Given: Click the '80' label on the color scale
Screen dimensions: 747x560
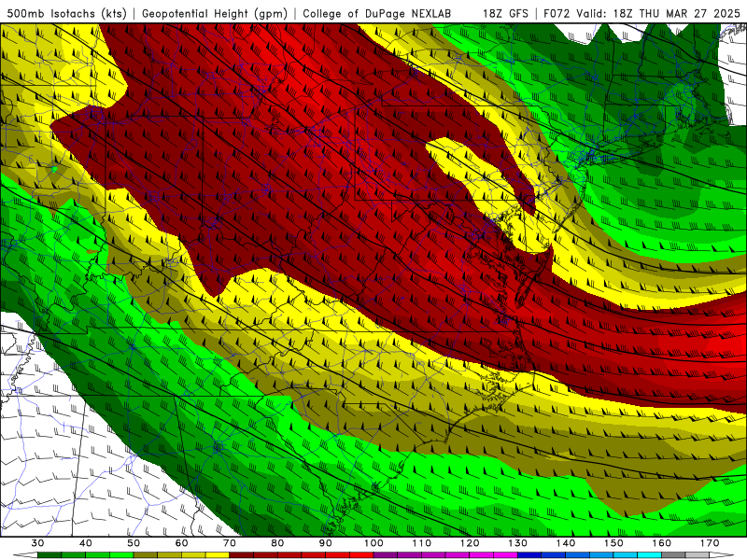Looking at the screenshot, I should 277,543.
